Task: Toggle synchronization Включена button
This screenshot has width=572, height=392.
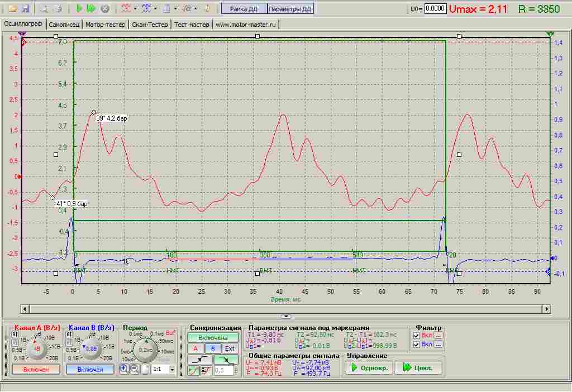Action: pyautogui.click(x=213, y=338)
